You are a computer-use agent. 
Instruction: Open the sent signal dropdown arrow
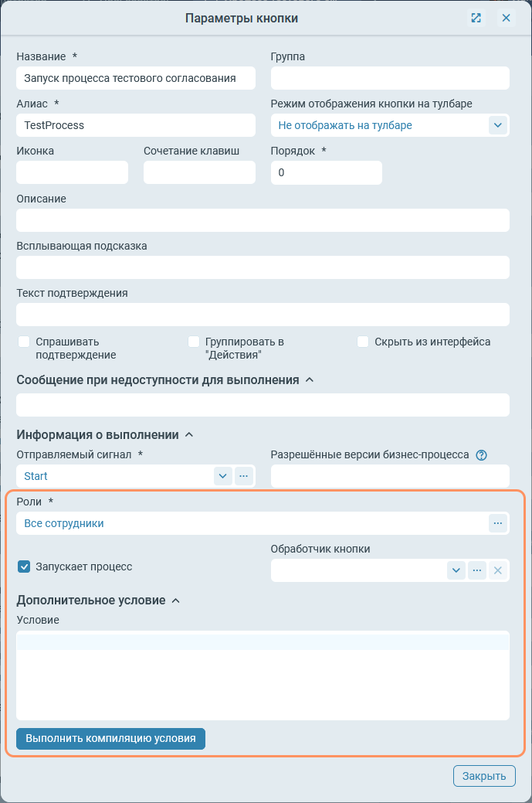pyautogui.click(x=222, y=476)
